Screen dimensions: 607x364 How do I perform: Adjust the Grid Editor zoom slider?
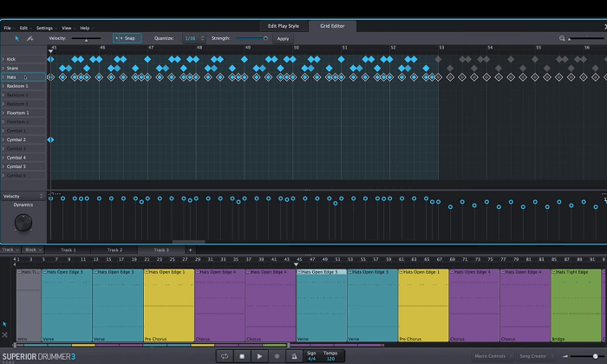tap(586, 38)
